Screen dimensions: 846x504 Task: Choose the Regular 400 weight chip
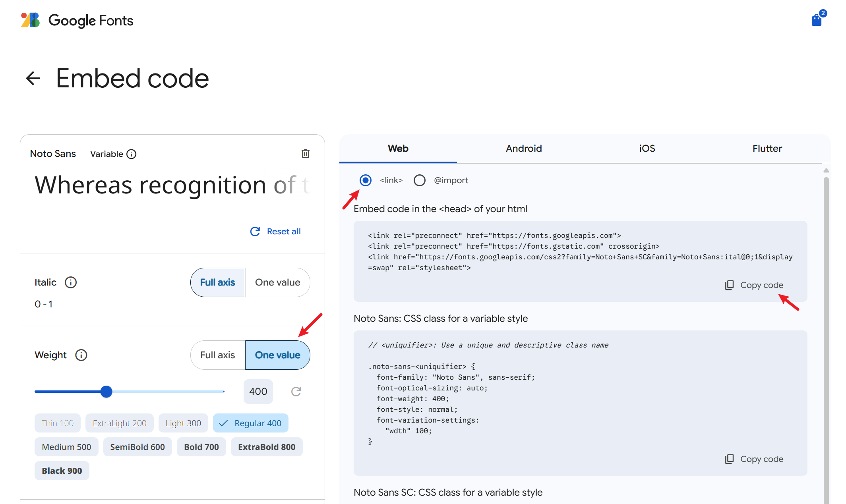[x=251, y=423]
